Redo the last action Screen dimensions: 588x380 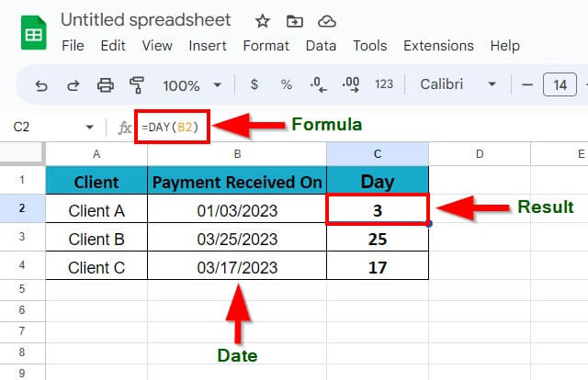(x=73, y=84)
